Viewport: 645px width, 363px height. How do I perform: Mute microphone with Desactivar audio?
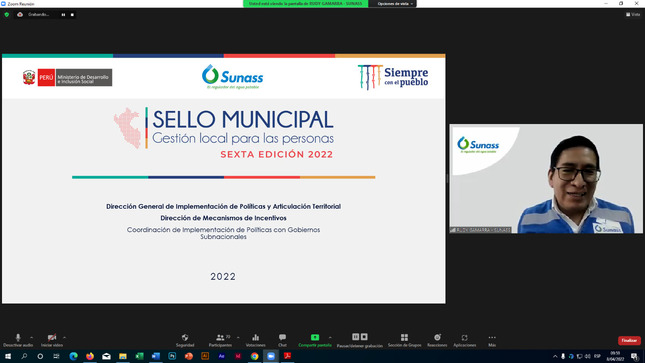(x=18, y=340)
